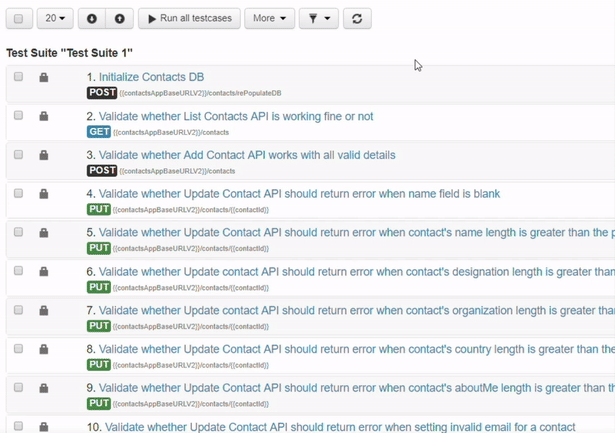
Task: Click the upload arrow icon in toolbar
Action: click(x=119, y=19)
